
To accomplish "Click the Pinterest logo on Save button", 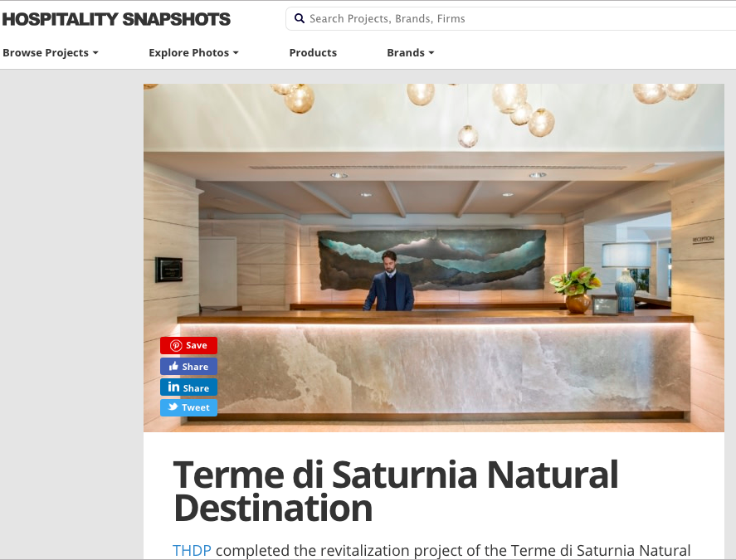I will [x=176, y=345].
